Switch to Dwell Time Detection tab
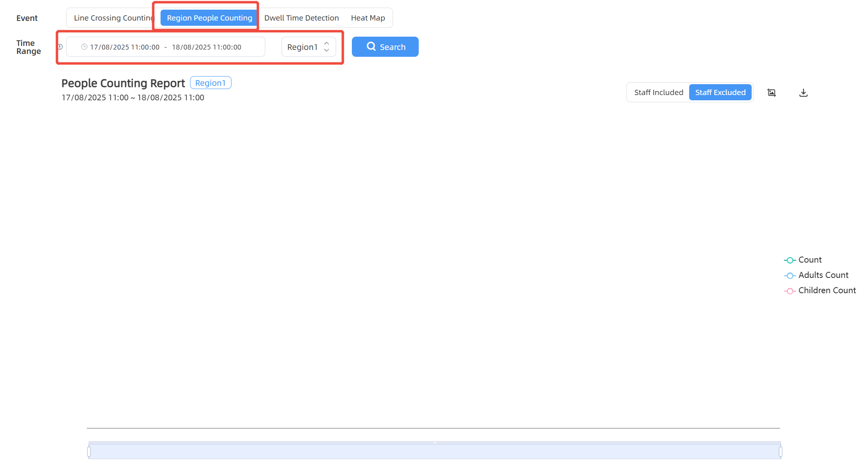The width and height of the screenshot is (868, 466). [301, 18]
